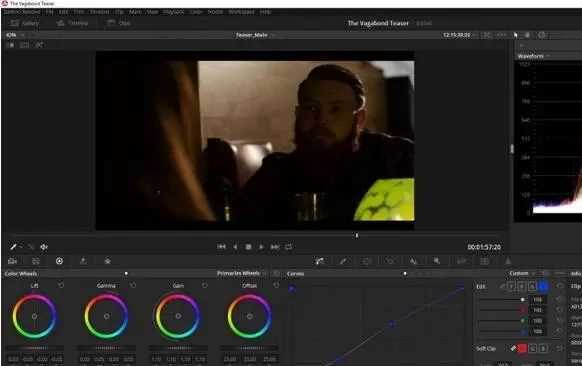Select the middle curve control point
The height and width of the screenshot is (366, 582).
pos(392,324)
